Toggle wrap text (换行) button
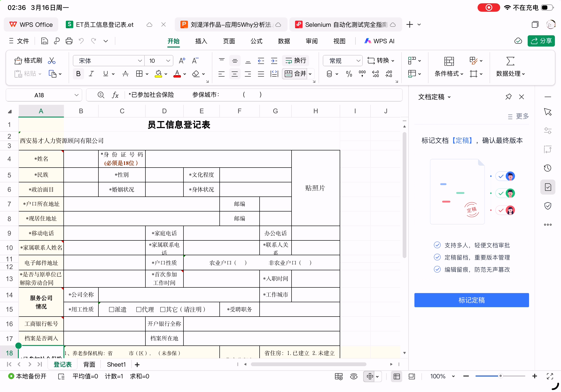Screen dimensions: 561x392 pos(296,60)
